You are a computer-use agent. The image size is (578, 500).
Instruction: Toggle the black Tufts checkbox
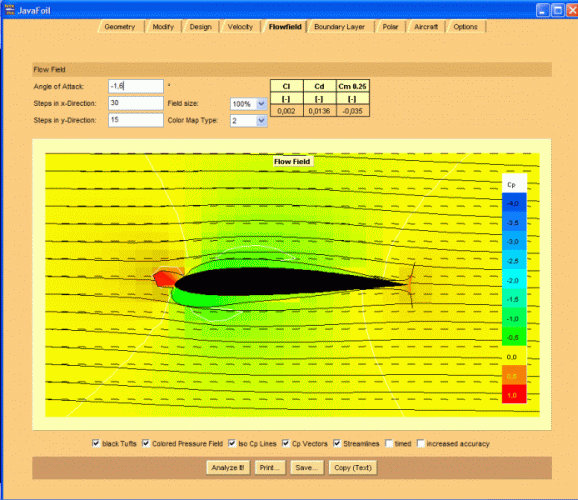tap(96, 443)
